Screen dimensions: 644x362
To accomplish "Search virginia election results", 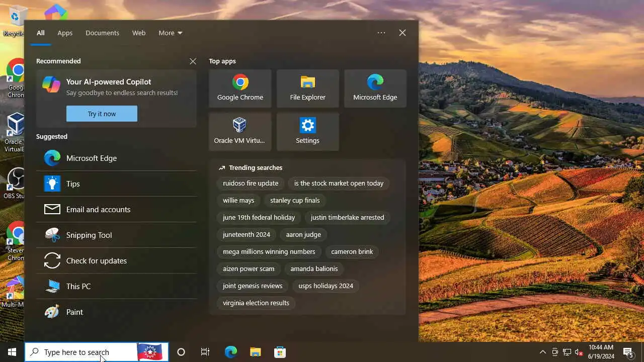I will [x=256, y=303].
